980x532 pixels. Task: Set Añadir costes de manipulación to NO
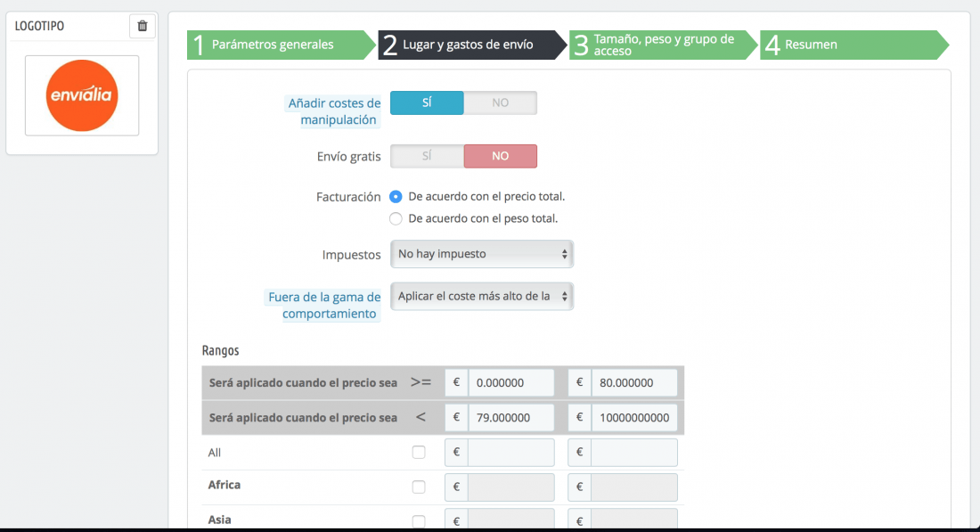500,102
